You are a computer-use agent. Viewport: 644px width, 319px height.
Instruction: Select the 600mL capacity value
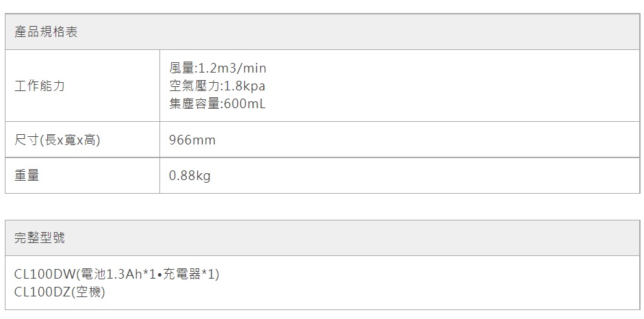click(x=244, y=104)
